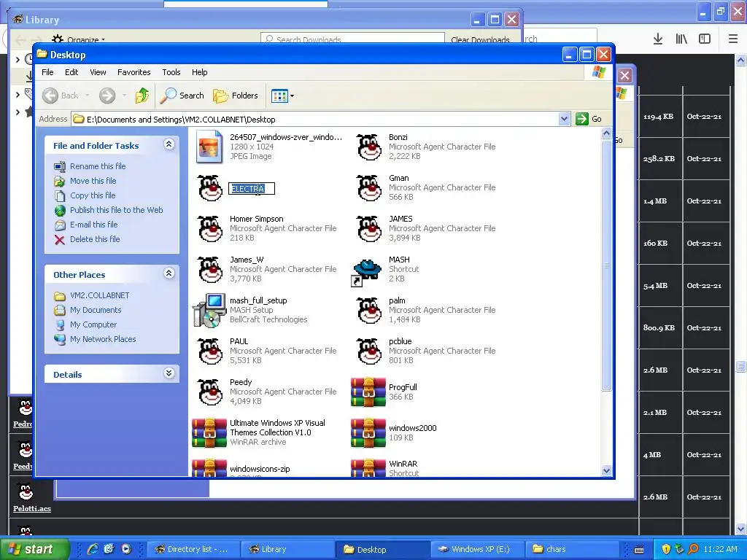
Task: Collapse the Other Places panel
Action: point(169,273)
